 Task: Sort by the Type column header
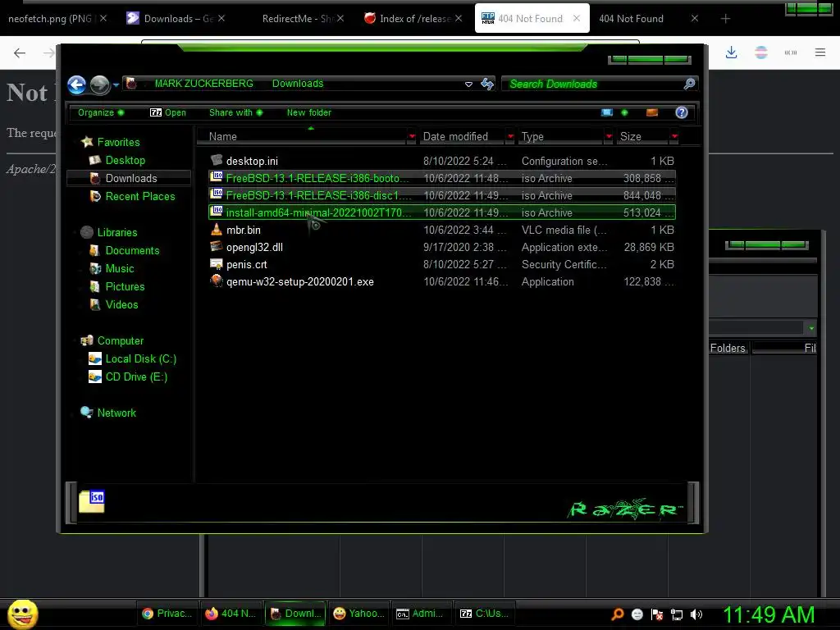pyautogui.click(x=561, y=137)
